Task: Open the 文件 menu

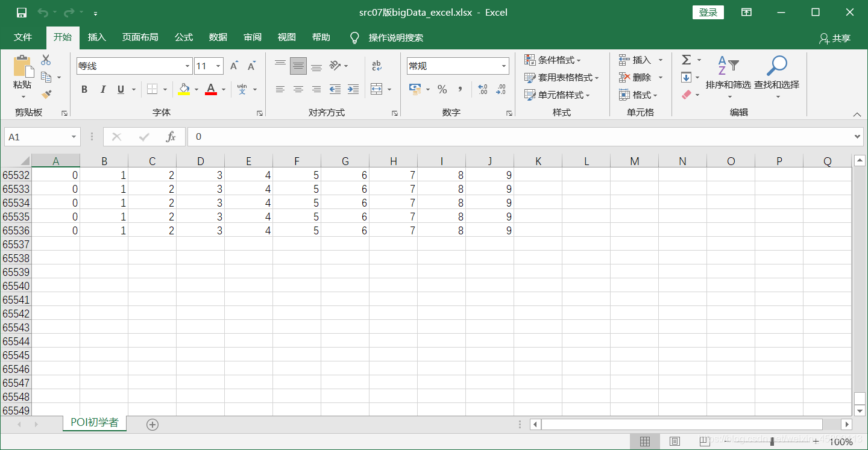Action: (x=23, y=37)
